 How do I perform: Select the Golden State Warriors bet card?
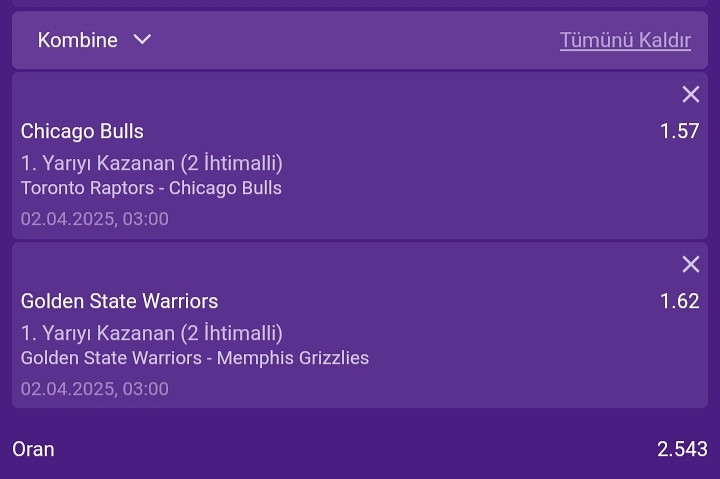[x=360, y=326]
